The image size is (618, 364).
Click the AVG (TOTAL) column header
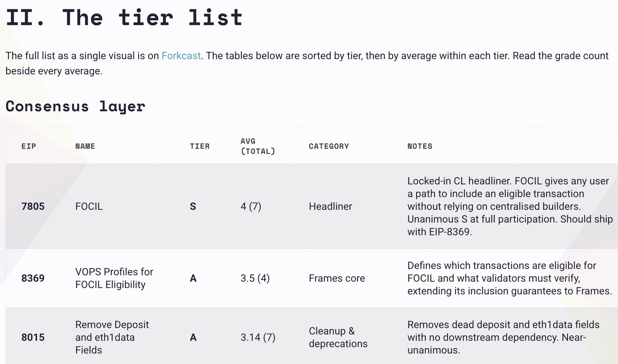(258, 146)
